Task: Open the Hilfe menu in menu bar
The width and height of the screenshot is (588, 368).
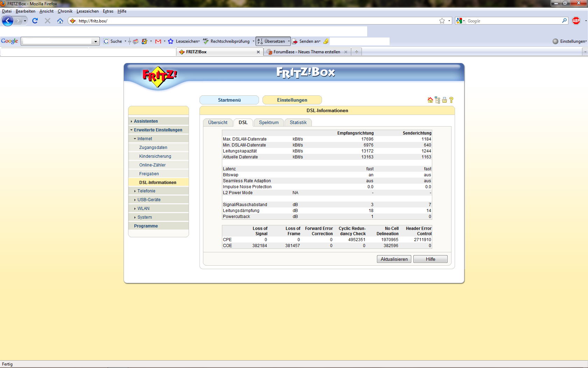Action: (x=122, y=11)
